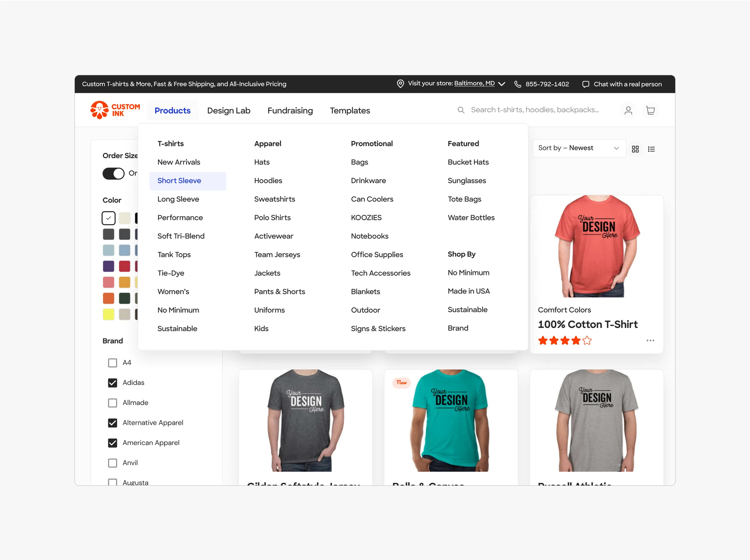750x560 pixels.
Task: Click the 855-792-1402 phone number
Action: pos(547,84)
